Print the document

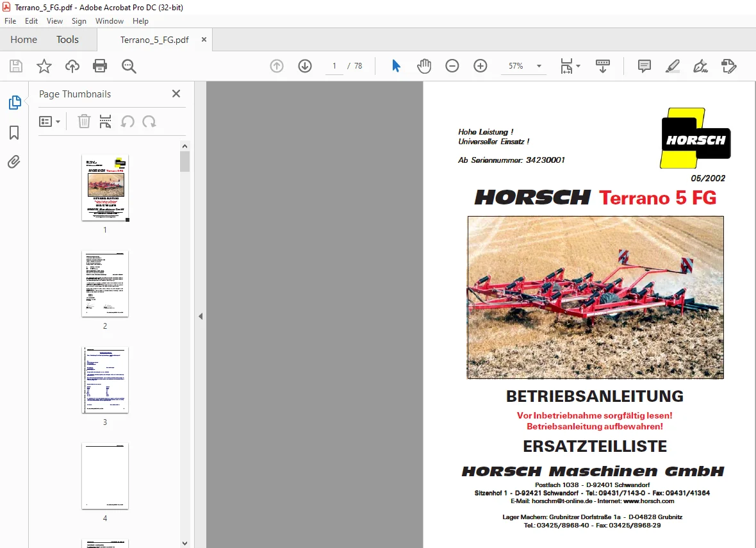(x=100, y=66)
